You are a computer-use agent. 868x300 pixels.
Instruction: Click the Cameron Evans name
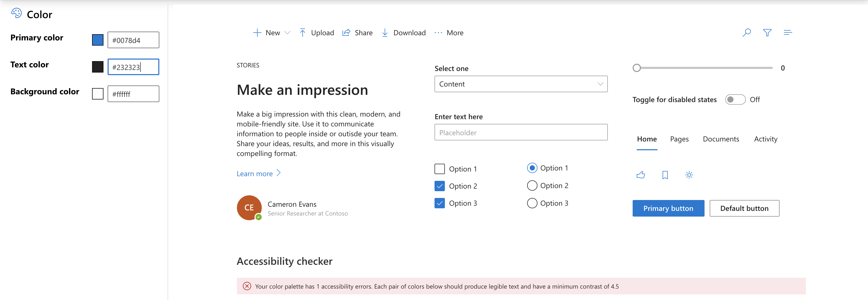click(x=292, y=204)
